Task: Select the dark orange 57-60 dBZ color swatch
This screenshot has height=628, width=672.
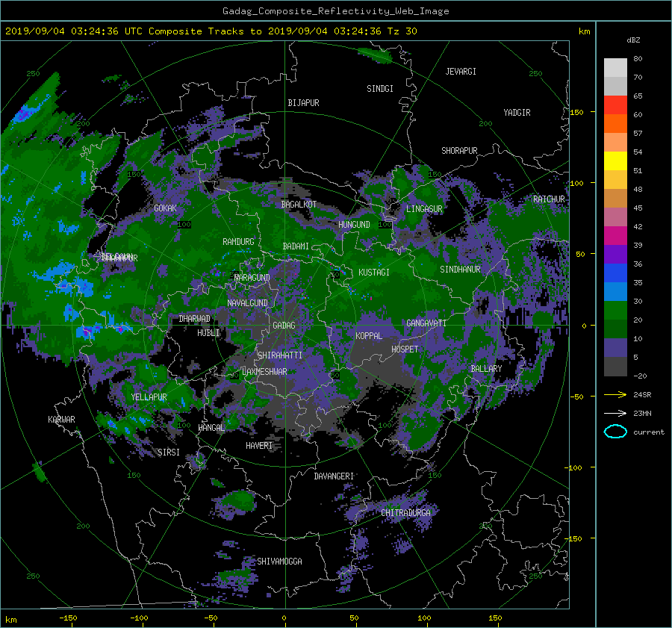Action: pyautogui.click(x=615, y=124)
